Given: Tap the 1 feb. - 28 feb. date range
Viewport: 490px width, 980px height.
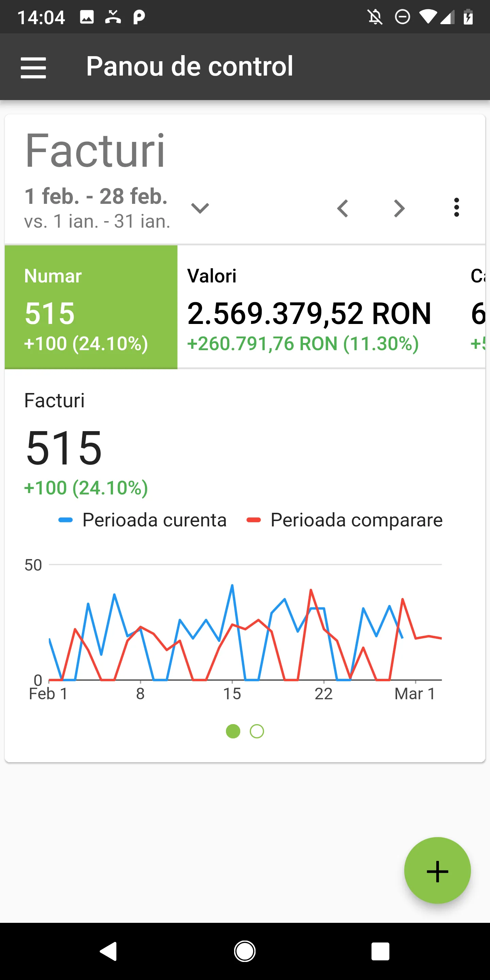Looking at the screenshot, I should 96,196.
